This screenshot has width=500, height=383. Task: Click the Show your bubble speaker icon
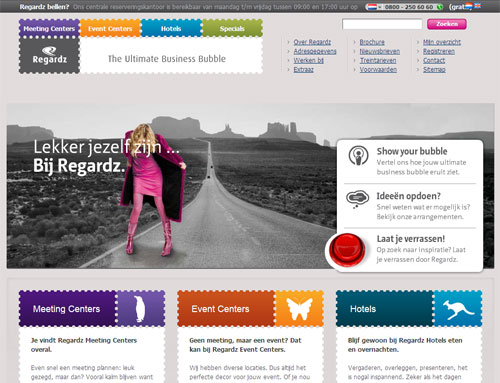pyautogui.click(x=358, y=155)
